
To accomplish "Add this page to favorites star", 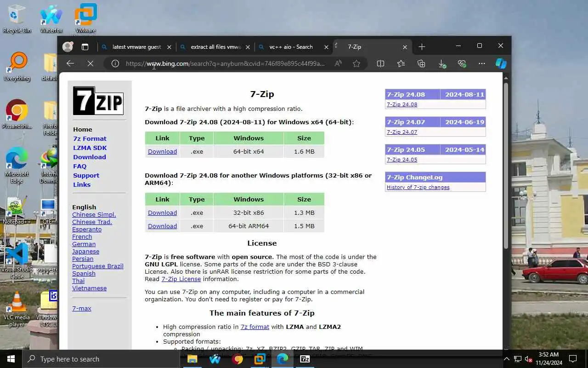I will coord(356,63).
